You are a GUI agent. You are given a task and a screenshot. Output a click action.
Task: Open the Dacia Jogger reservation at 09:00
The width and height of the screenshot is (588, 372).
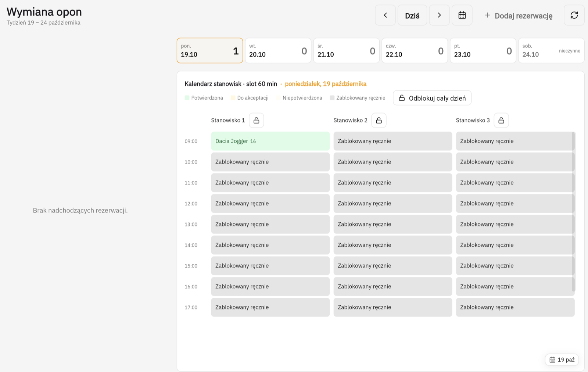coord(270,141)
